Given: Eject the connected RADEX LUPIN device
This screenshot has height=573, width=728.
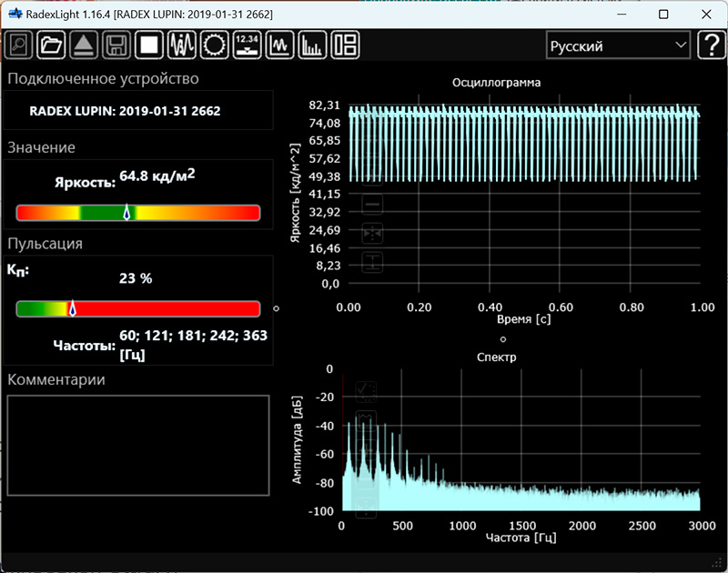Looking at the screenshot, I should (84, 45).
